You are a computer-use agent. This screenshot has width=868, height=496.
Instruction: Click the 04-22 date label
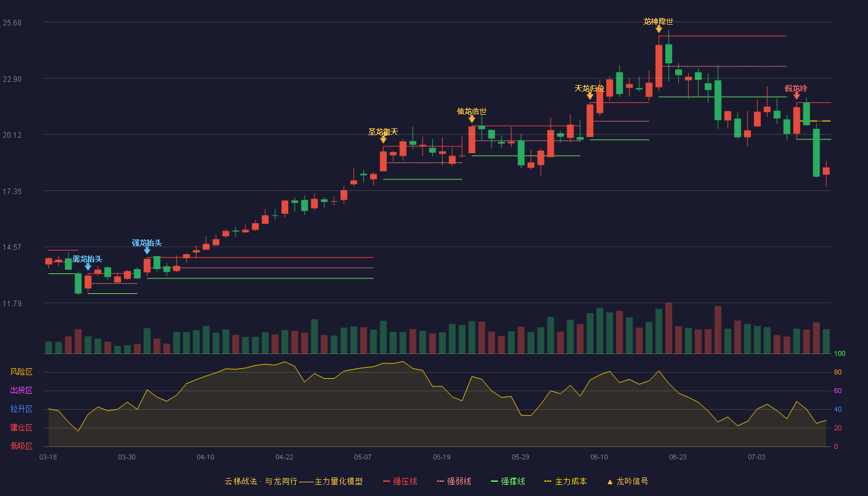coord(284,457)
